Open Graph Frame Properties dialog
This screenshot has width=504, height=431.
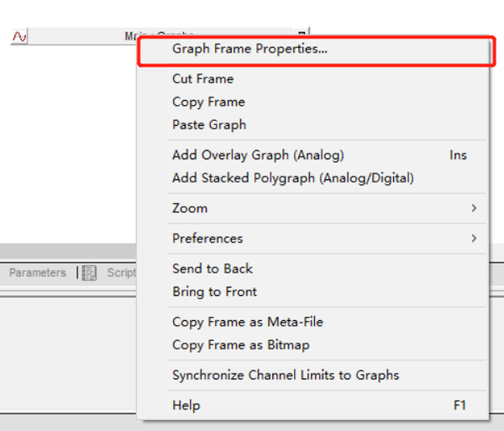coord(249,49)
